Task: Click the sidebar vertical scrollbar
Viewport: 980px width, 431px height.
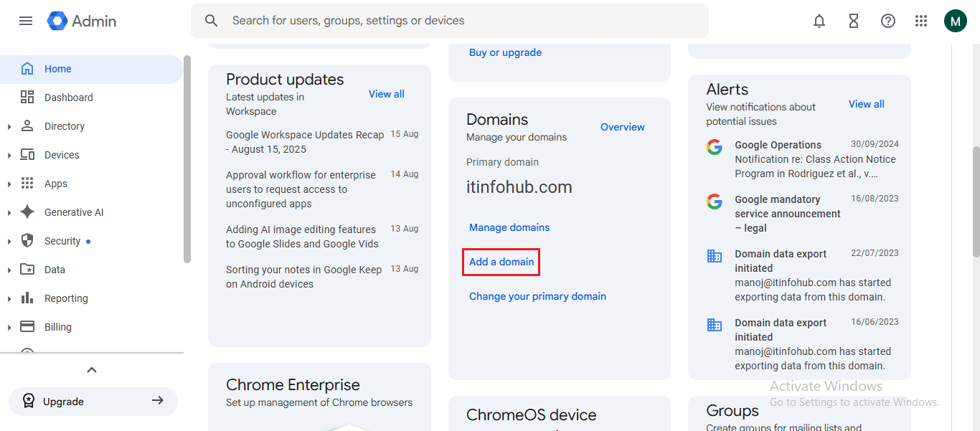Action: click(x=187, y=159)
